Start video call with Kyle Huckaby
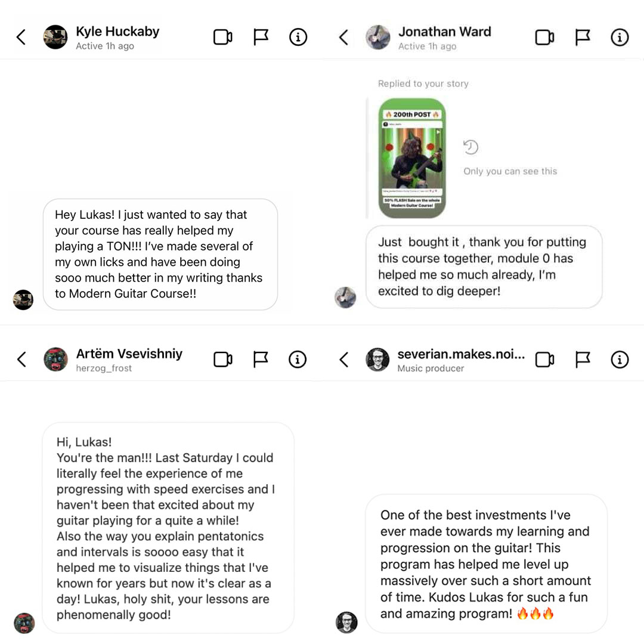The image size is (644, 644). 222,38
